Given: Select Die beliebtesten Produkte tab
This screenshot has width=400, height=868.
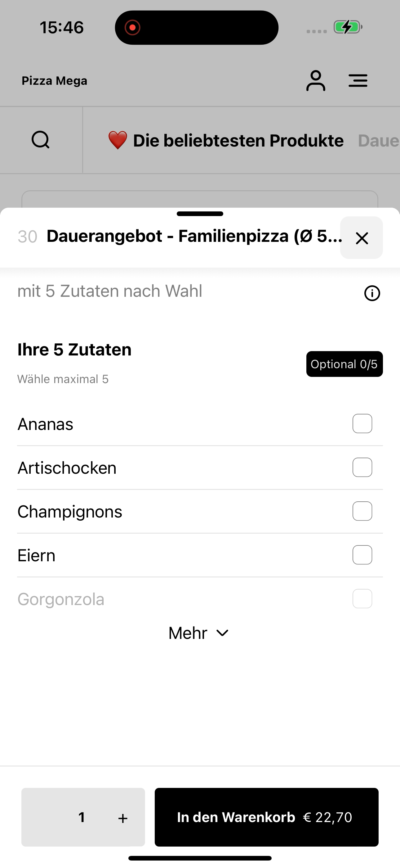Looking at the screenshot, I should coord(226,141).
